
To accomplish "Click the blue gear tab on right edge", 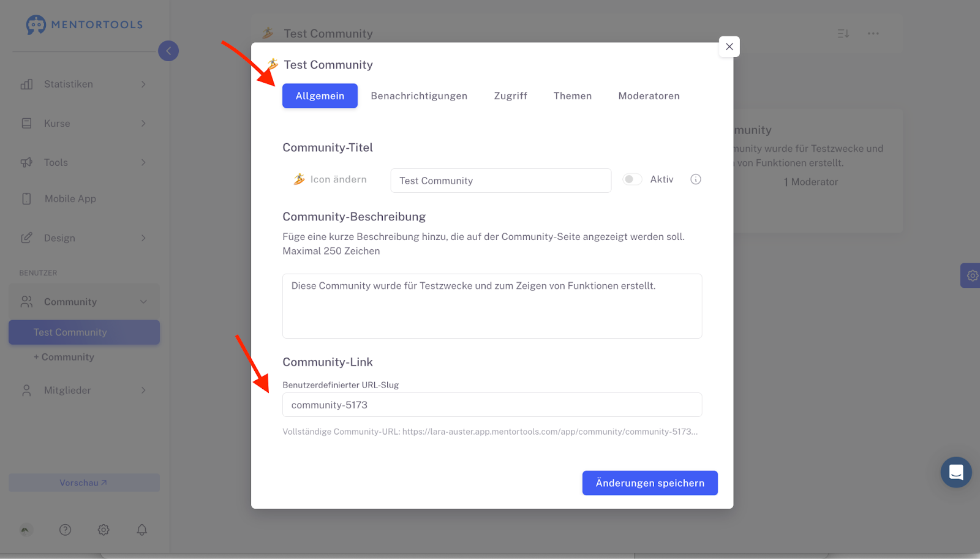I will 971,276.
